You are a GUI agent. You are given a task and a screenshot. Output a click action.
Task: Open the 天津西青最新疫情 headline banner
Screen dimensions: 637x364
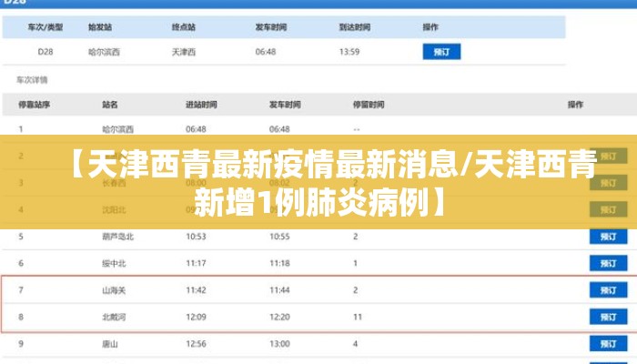[318, 182]
